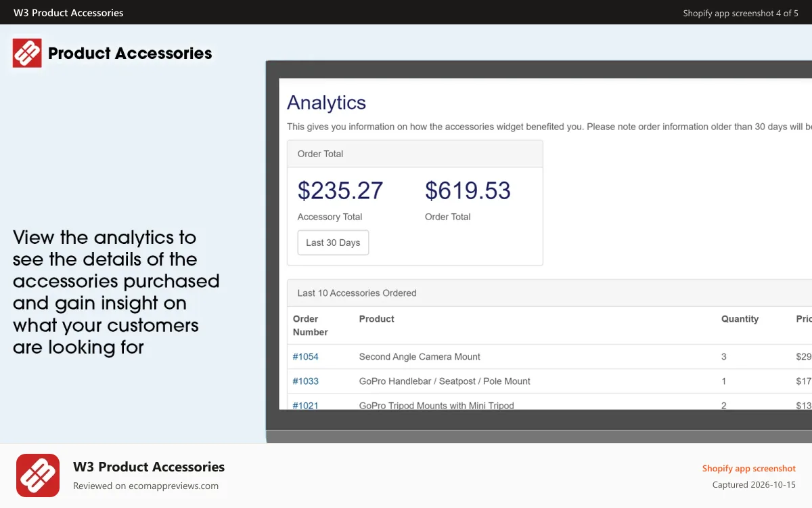Click the Product column header
This screenshot has height=508, width=812.
click(376, 319)
